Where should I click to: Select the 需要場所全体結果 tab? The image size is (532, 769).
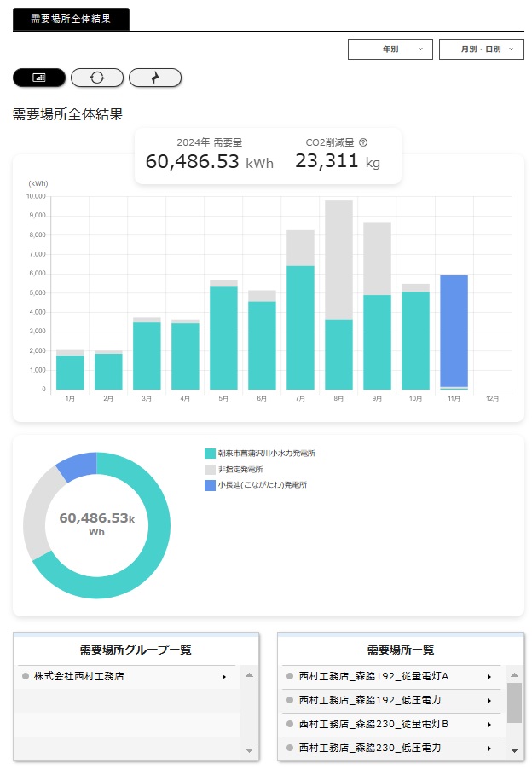(71, 19)
